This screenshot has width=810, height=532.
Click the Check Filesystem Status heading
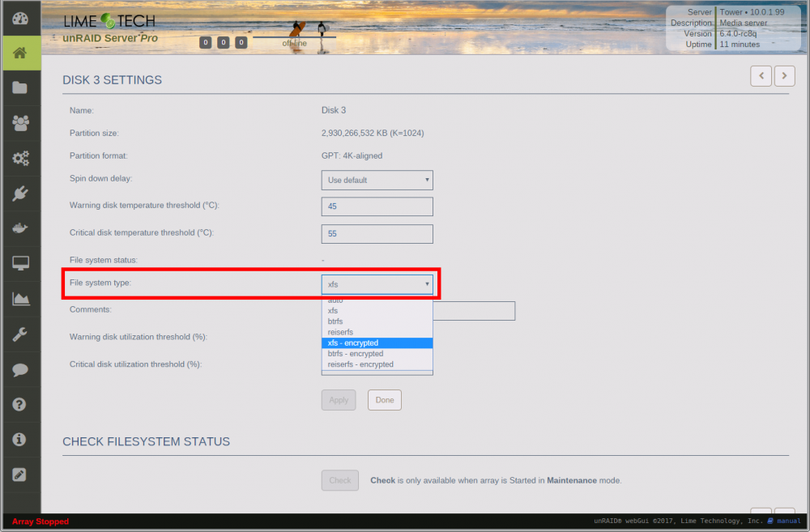146,441
